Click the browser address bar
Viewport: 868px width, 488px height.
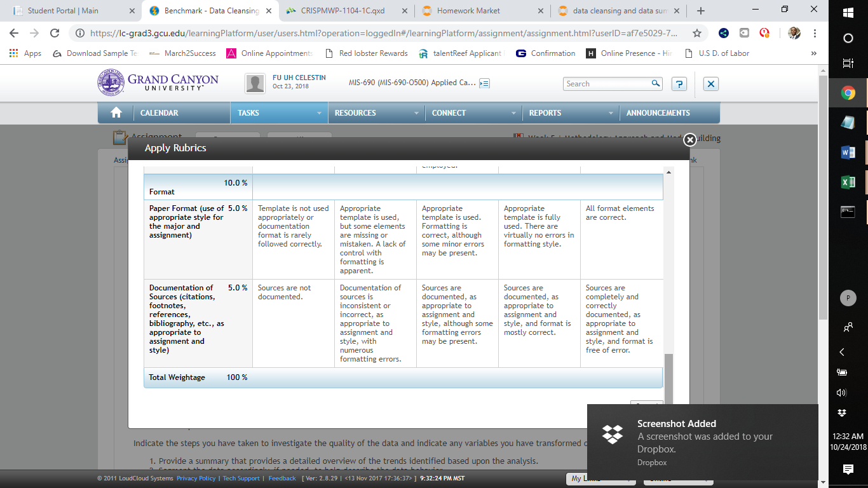383,33
